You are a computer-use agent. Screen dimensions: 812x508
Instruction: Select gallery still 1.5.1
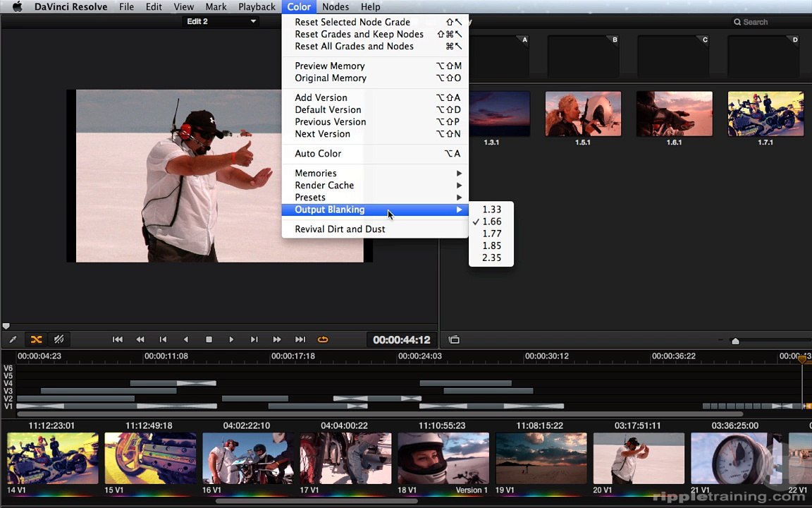[x=583, y=114]
